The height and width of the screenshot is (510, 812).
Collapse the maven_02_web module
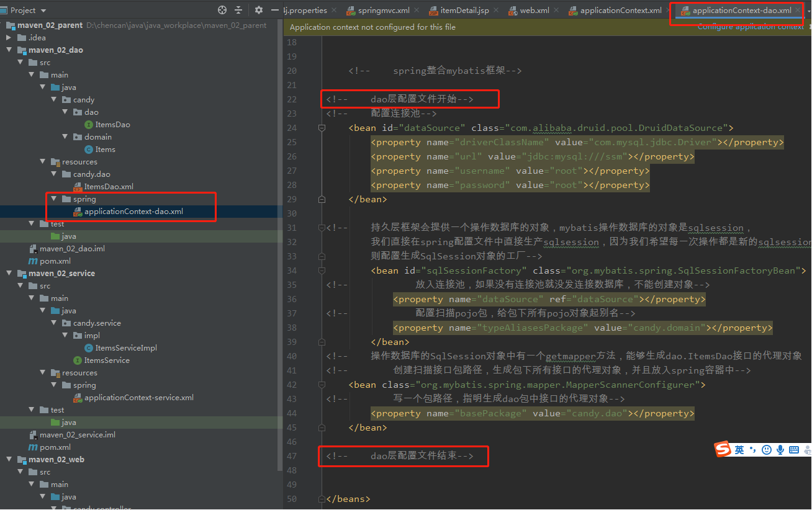[9, 460]
